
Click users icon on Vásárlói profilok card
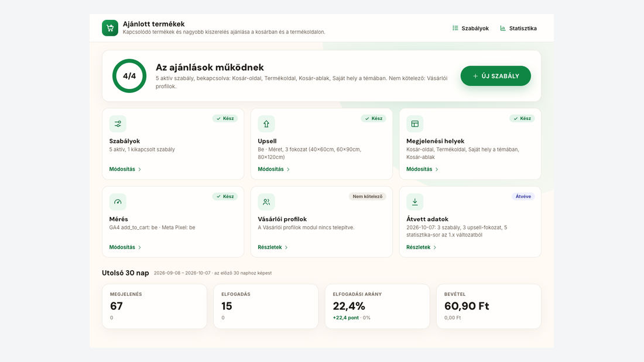pos(266,202)
